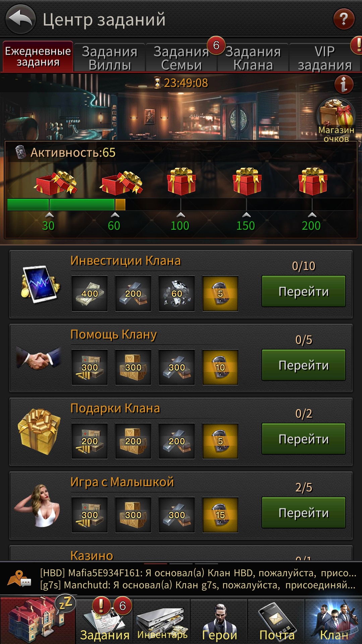Tap the back arrow icon
Screen dimensions: 362x644
pos(21,19)
